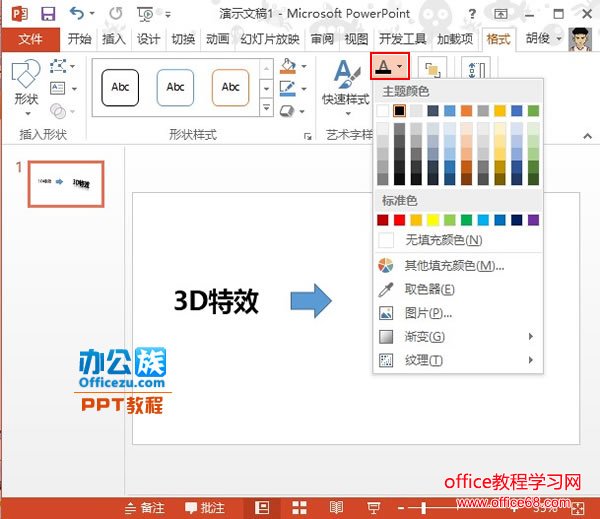This screenshot has width=600, height=519.
Task: Click the Arrange objects icon
Action: coord(432,69)
